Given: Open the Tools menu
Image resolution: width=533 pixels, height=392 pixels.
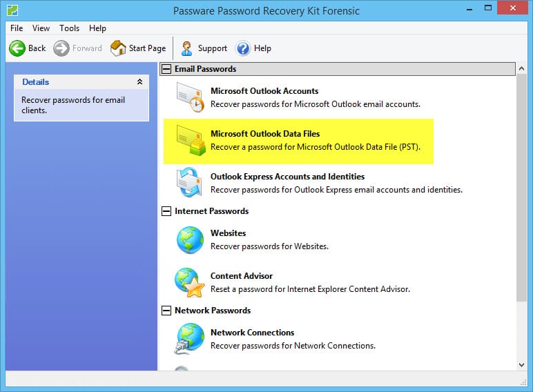Looking at the screenshot, I should coord(69,28).
